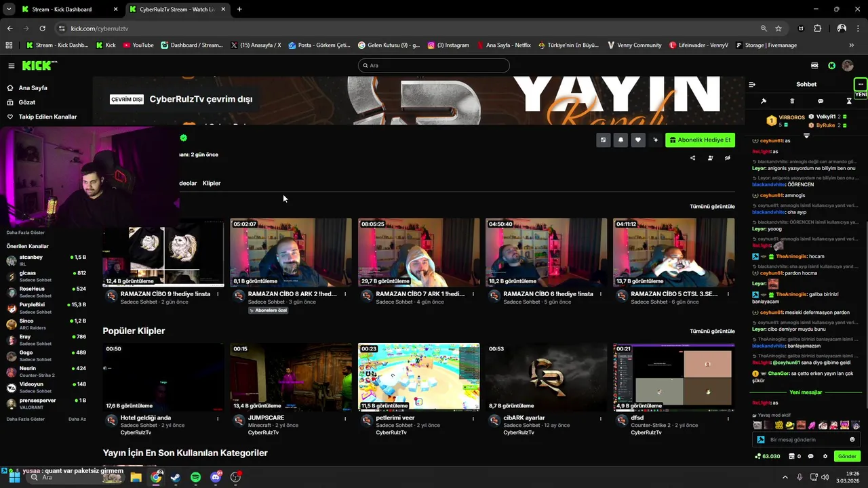868x488 pixels.
Task: Open the Ana Sayfa home link
Action: point(27,88)
